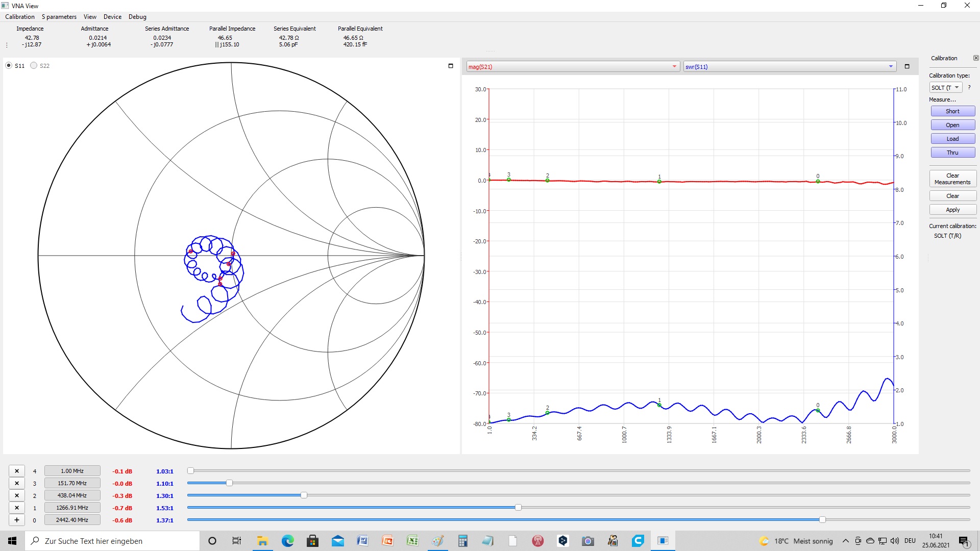Open Calculator from the taskbar
Image resolution: width=980 pixels, height=551 pixels.
click(x=462, y=541)
